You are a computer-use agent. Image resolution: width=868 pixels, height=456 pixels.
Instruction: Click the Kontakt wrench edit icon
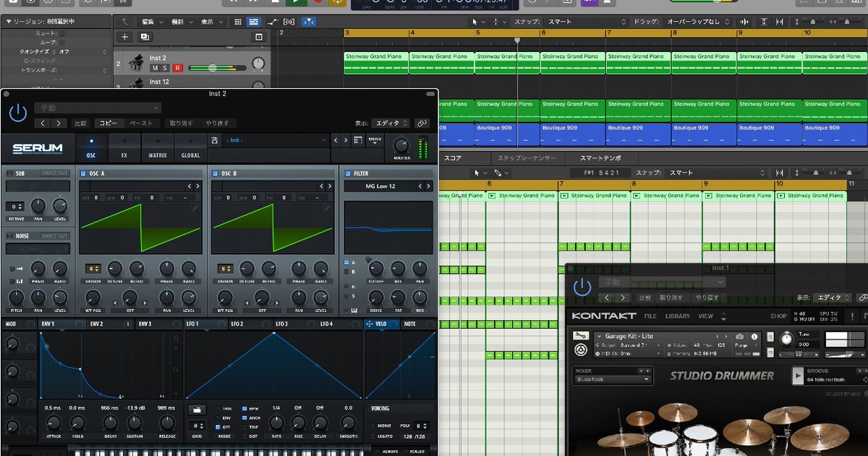579,337
